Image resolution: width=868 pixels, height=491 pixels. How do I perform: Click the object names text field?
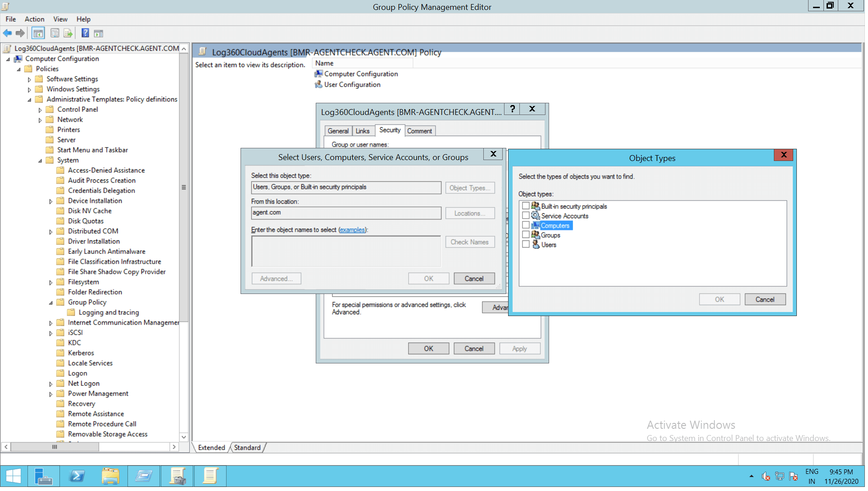point(347,252)
